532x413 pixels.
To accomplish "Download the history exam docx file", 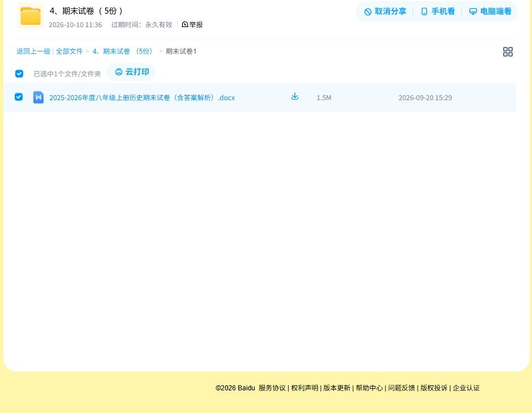I will point(295,96).
